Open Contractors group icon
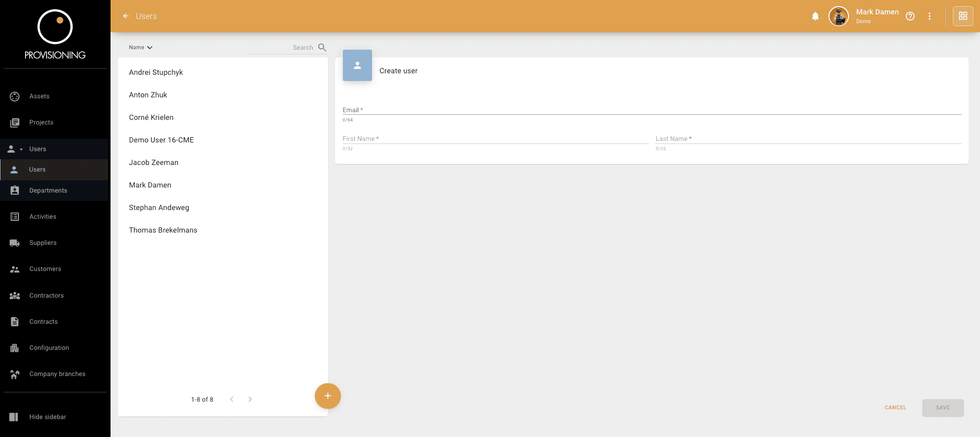This screenshot has width=980, height=437. (x=15, y=296)
